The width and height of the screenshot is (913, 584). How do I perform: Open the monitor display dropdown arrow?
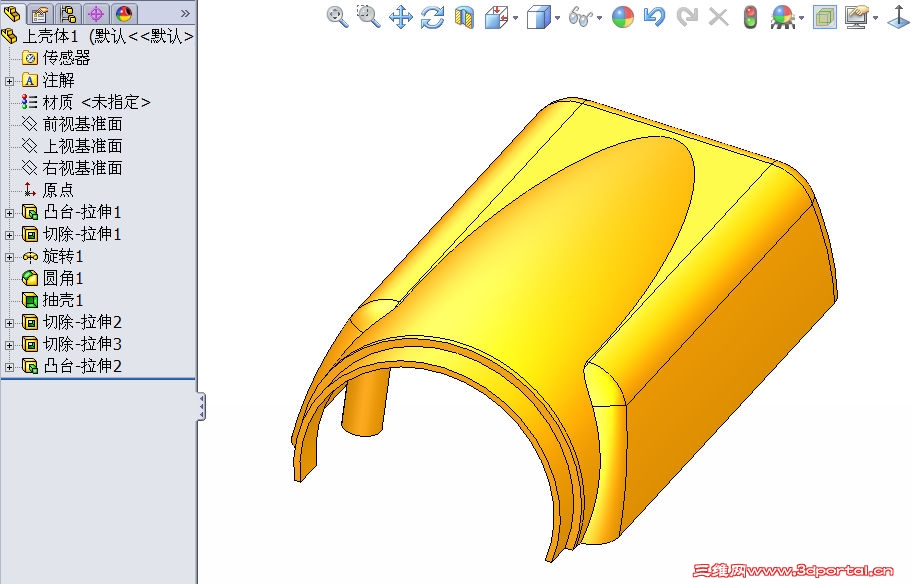click(x=876, y=17)
